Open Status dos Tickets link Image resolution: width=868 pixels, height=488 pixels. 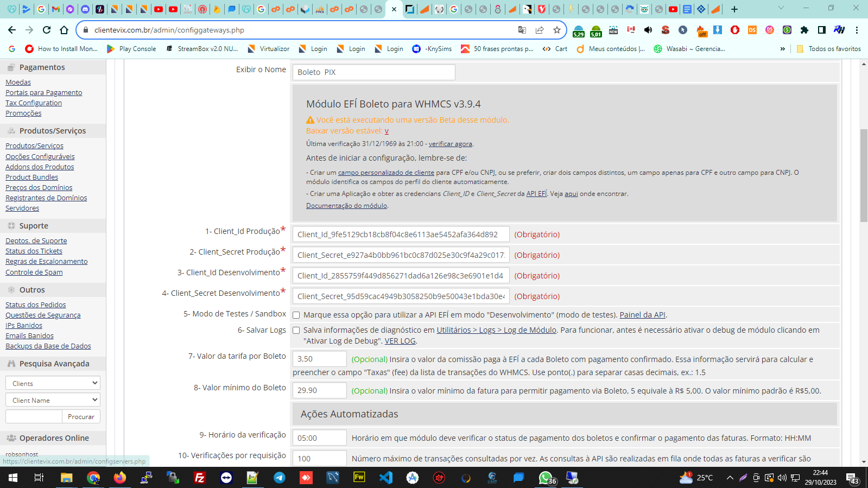pos(34,251)
